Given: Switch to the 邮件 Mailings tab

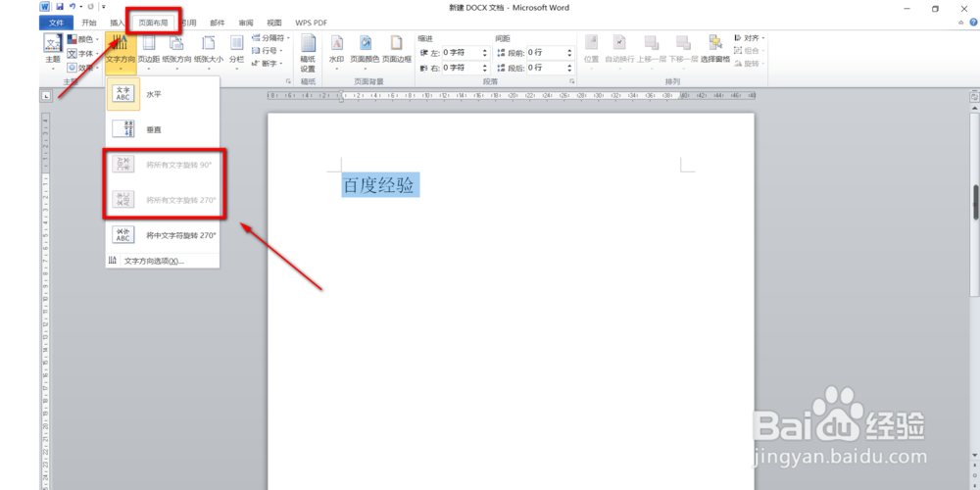Looking at the screenshot, I should pos(218,23).
